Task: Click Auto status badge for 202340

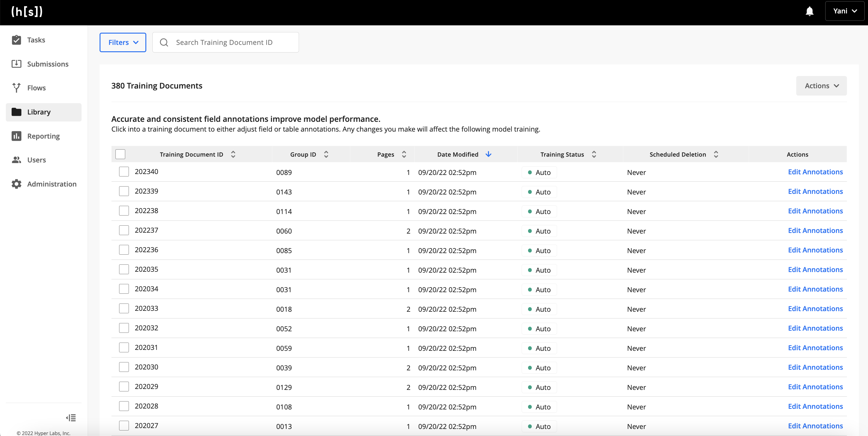Action: pyautogui.click(x=539, y=173)
